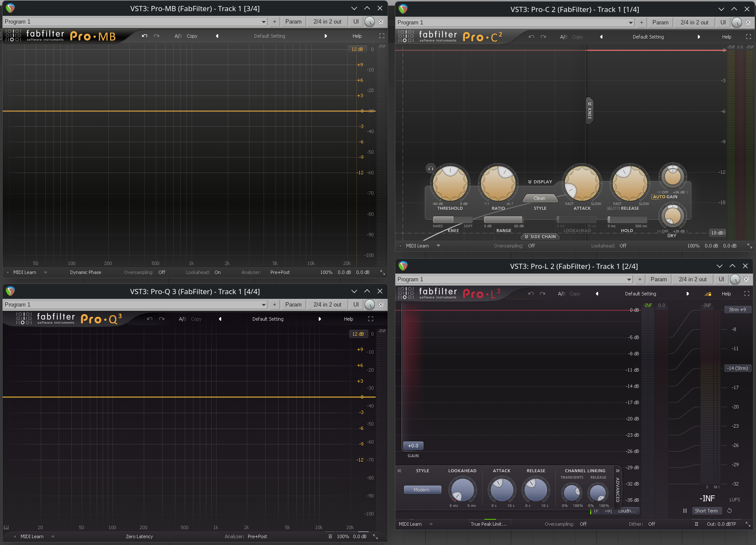This screenshot has height=545, width=756.
Task: Toggle the Pro-MB bypass checkbox
Action: tap(380, 21)
